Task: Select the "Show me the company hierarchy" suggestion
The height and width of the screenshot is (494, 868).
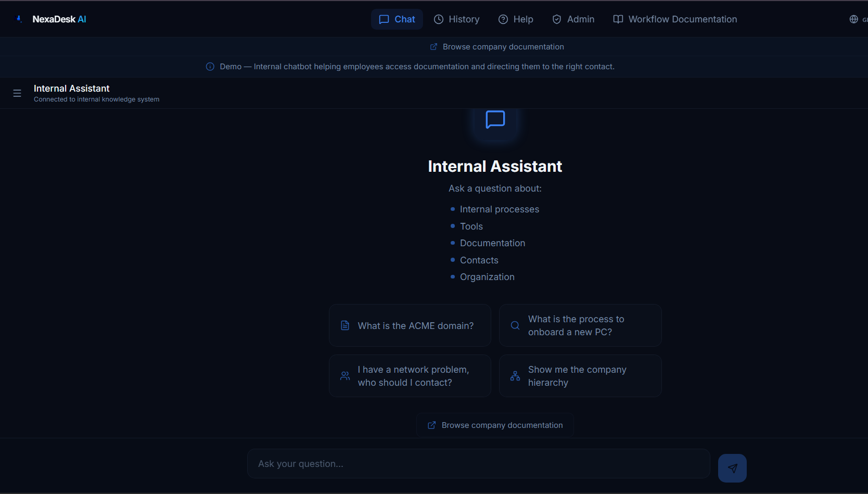Action: (580, 375)
